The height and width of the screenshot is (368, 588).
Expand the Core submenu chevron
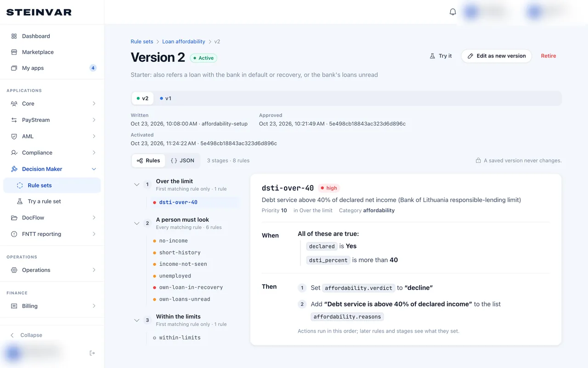click(94, 103)
